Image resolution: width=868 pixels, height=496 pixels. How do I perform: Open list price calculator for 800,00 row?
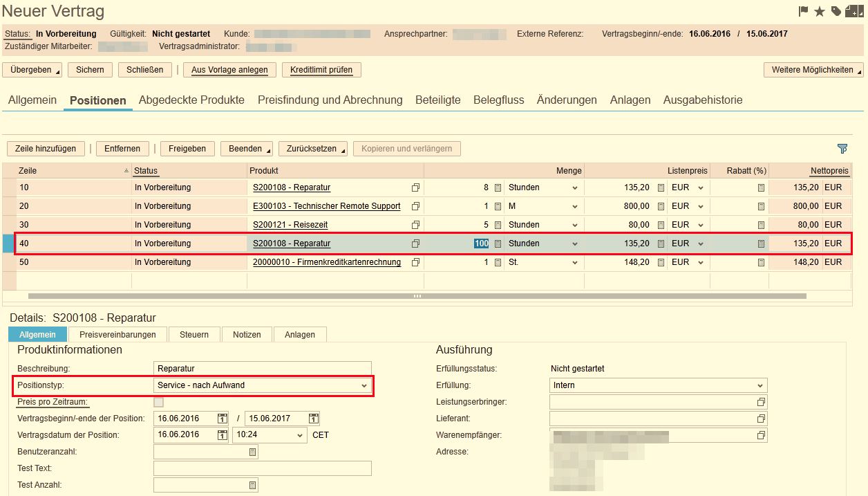(660, 206)
